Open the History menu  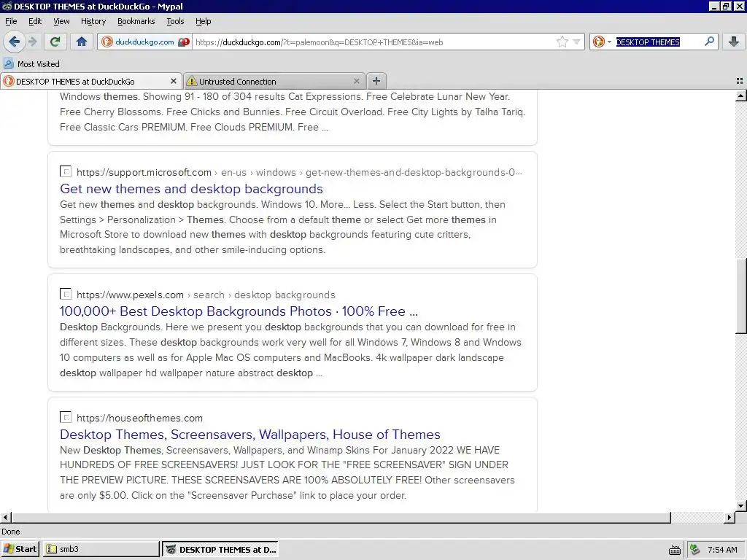[93, 21]
